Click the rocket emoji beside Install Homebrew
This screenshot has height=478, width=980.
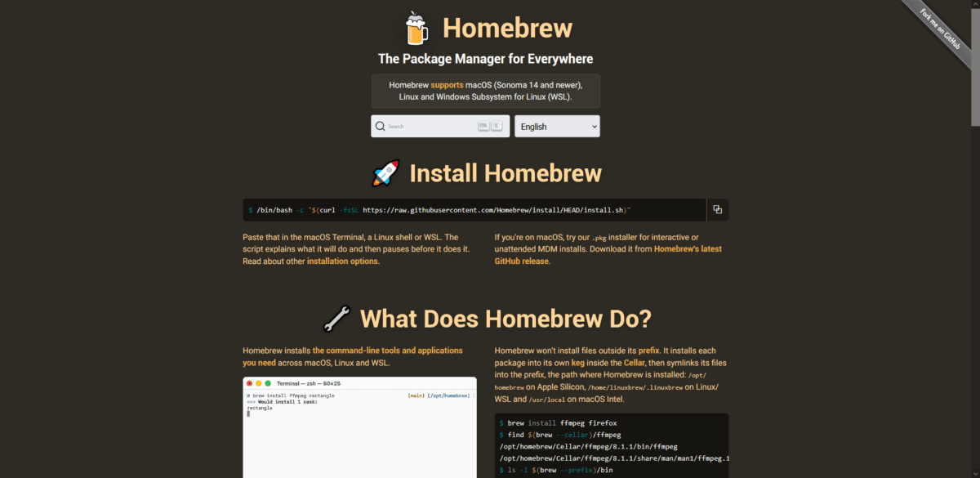point(386,173)
